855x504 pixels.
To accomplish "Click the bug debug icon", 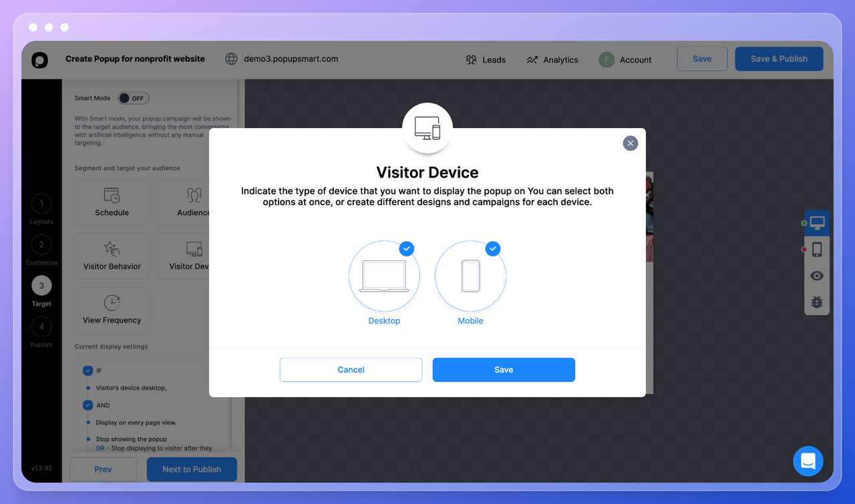I will [817, 302].
